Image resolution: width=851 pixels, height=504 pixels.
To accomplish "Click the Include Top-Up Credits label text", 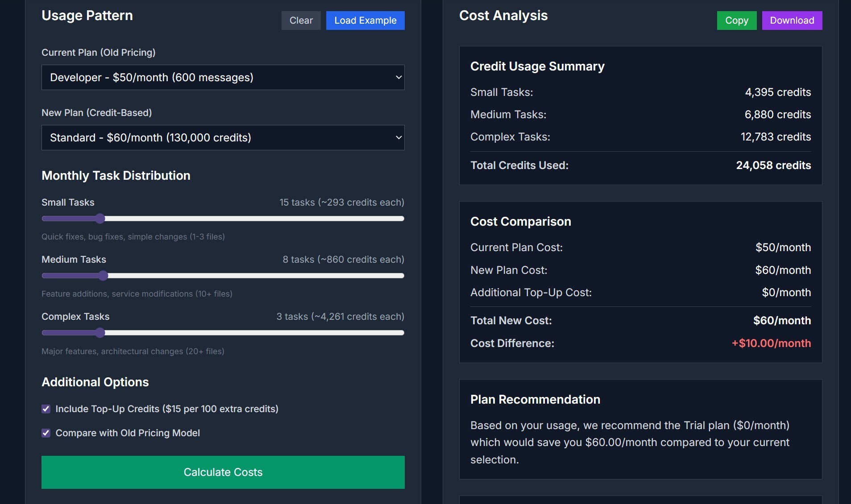I will (166, 409).
